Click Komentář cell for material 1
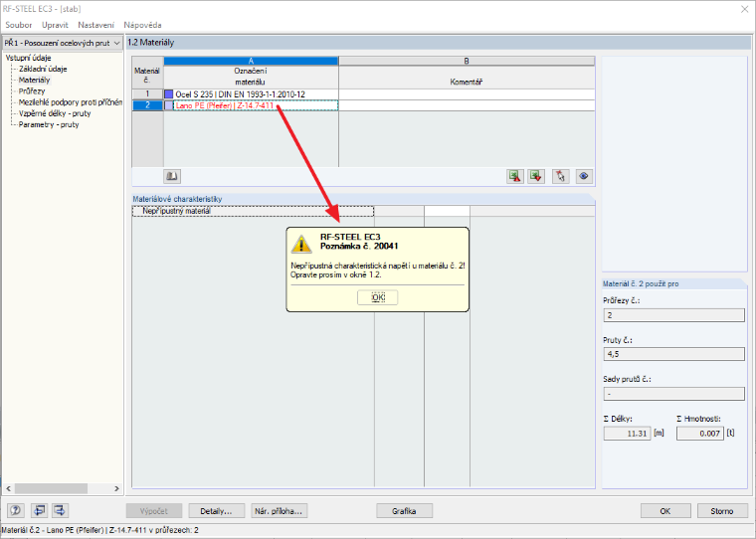Image resolution: width=756 pixels, height=539 pixels. coord(467,94)
